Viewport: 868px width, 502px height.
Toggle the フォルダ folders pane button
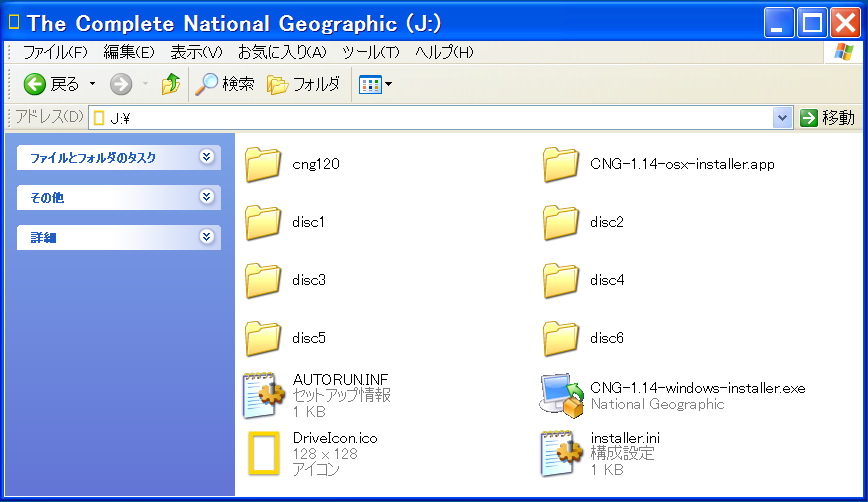click(303, 84)
